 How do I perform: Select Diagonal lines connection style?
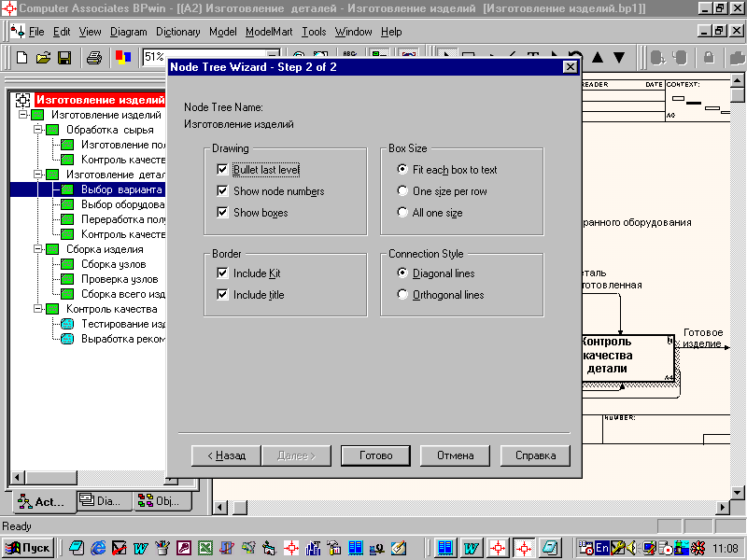(402, 273)
